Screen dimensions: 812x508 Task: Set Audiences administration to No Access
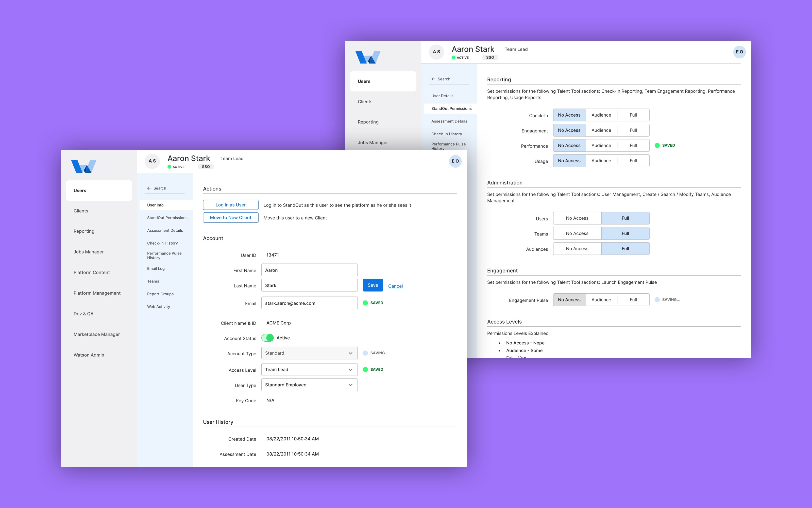[x=577, y=249]
